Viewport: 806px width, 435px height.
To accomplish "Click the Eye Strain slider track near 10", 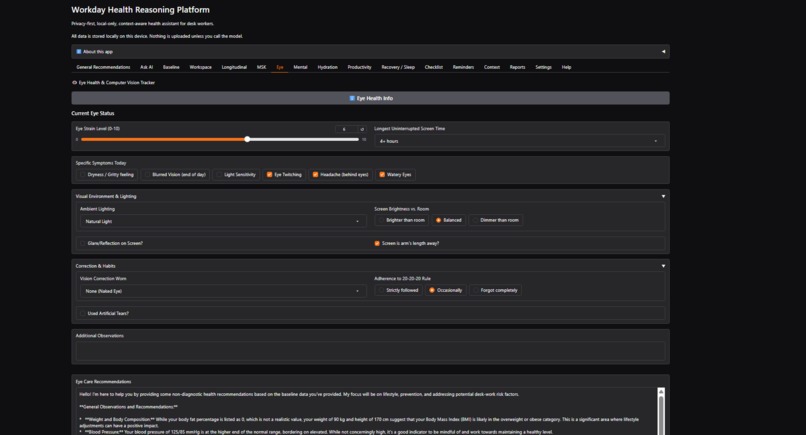I will (x=356, y=139).
